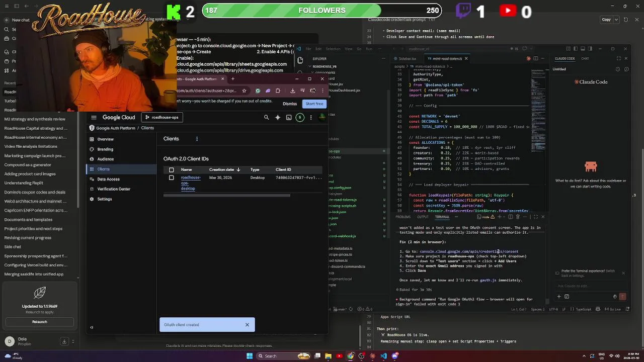Screen dimensions: 644x362
Task: Open Google Cloud three-dot settings menu
Action: tap(311, 117)
